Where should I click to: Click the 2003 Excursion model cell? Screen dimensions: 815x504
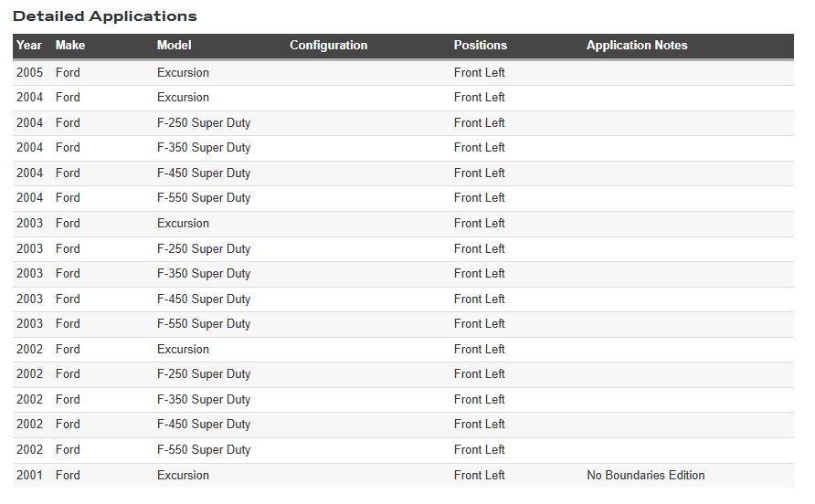[x=183, y=224]
